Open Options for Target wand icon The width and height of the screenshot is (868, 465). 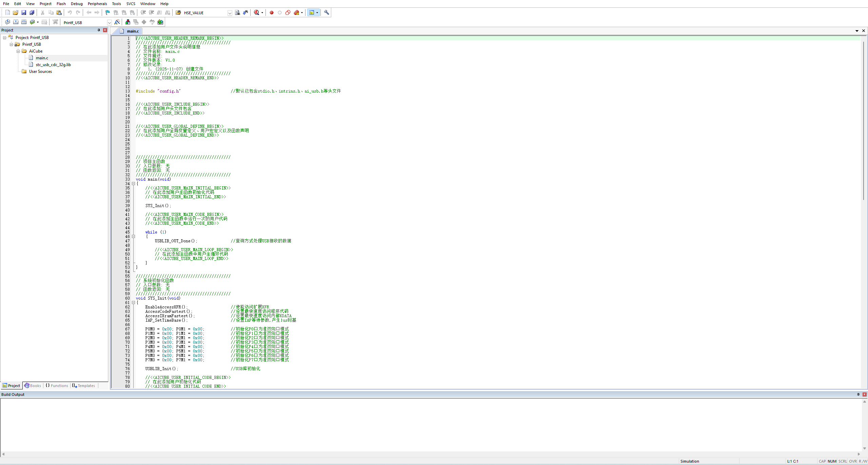117,22
